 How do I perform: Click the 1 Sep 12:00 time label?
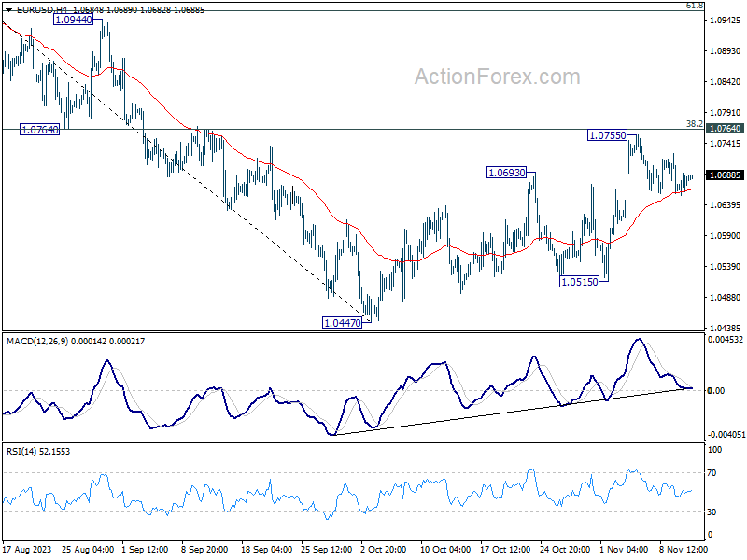click(x=145, y=550)
